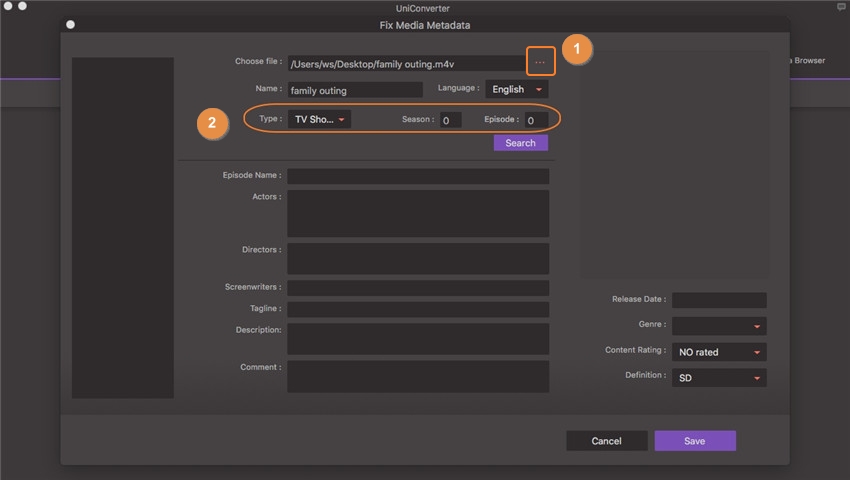Click the Season number field
Screen dimensions: 850x480
(x=450, y=120)
